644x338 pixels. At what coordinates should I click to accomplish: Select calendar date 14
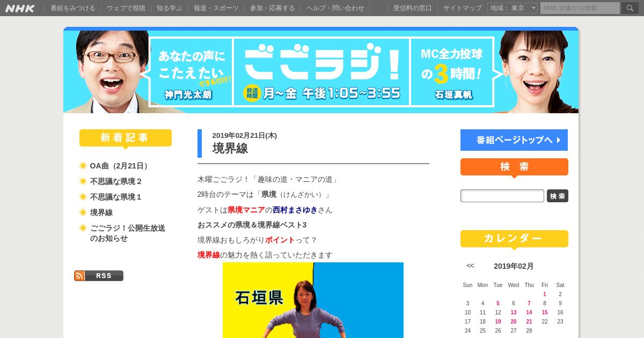click(x=529, y=312)
